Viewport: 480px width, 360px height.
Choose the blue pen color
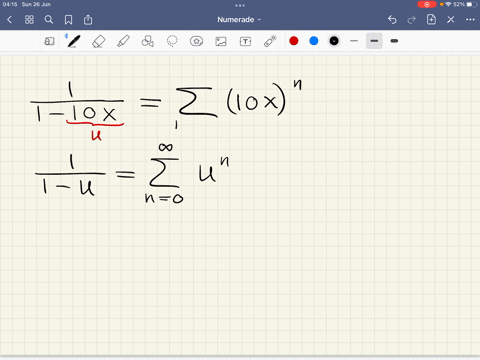tap(314, 41)
